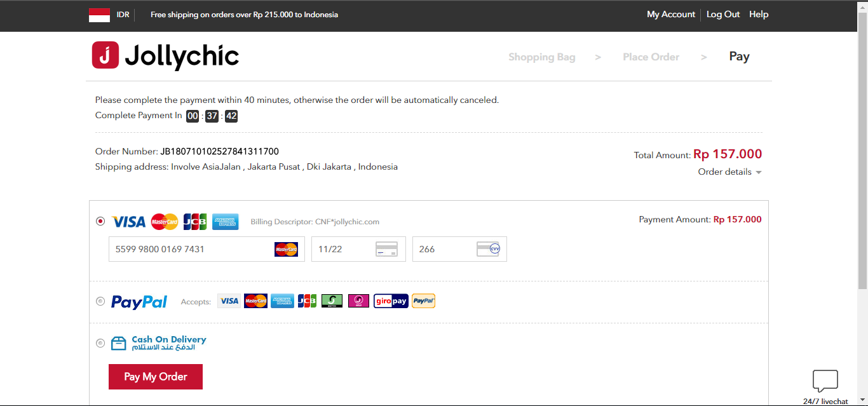This screenshot has height=406, width=868.
Task: Click the Pay My Order button
Action: pos(156,377)
